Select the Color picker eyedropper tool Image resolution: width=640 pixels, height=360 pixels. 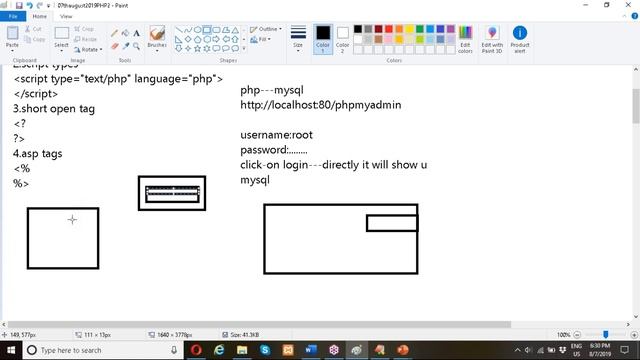tap(125, 46)
